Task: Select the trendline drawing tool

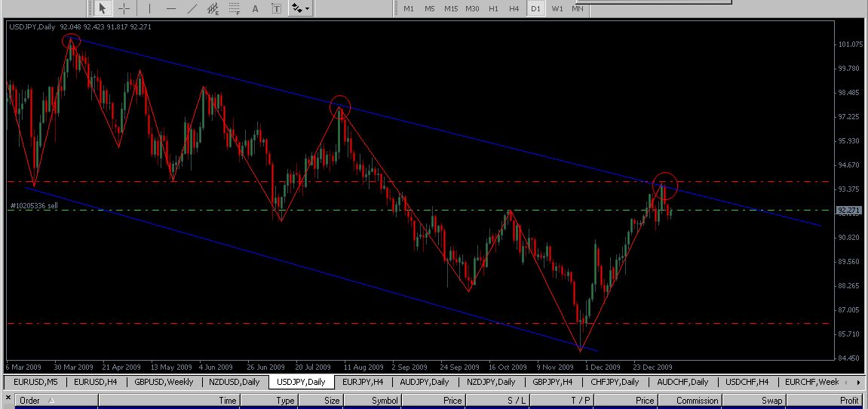Action: pyautogui.click(x=192, y=8)
